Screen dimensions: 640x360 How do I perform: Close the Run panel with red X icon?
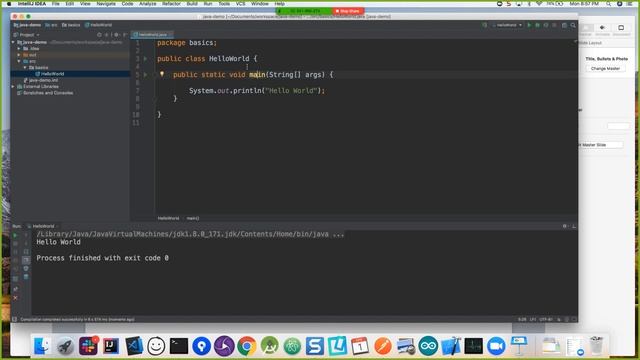16,298
